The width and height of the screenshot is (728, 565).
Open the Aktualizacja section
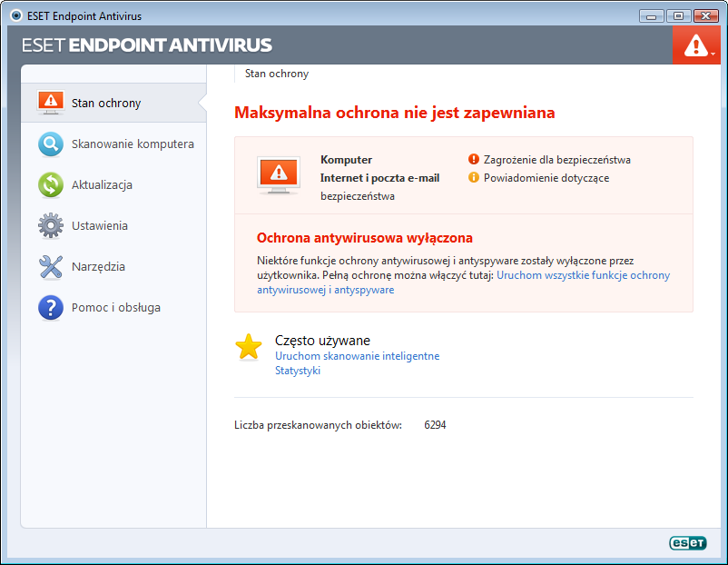click(113, 185)
